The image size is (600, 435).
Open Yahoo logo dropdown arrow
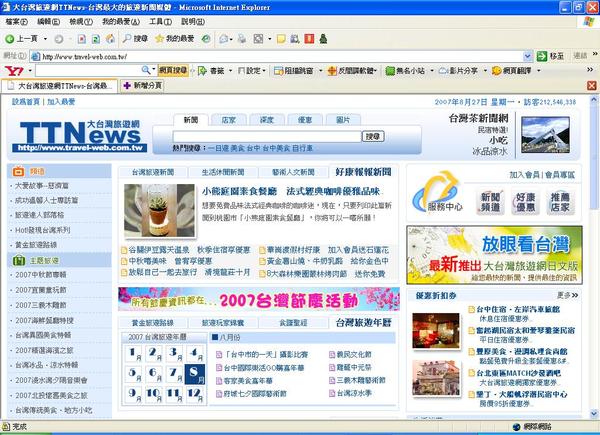[30, 70]
